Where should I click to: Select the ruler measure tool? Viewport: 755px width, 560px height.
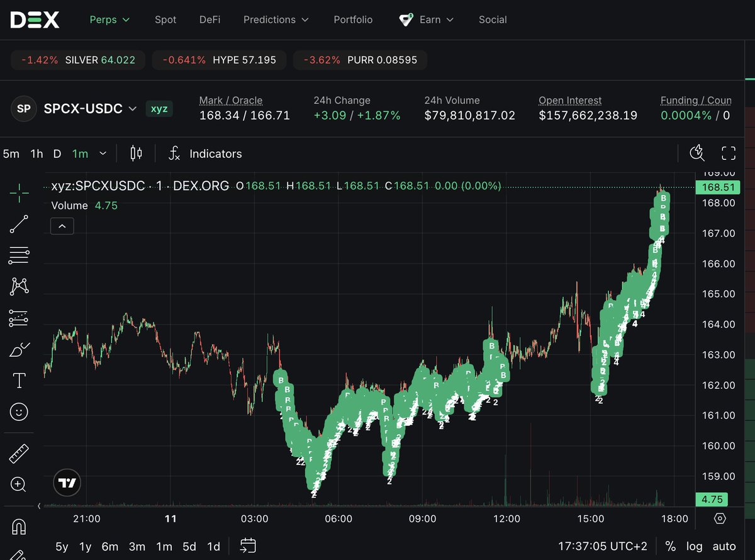tap(19, 454)
